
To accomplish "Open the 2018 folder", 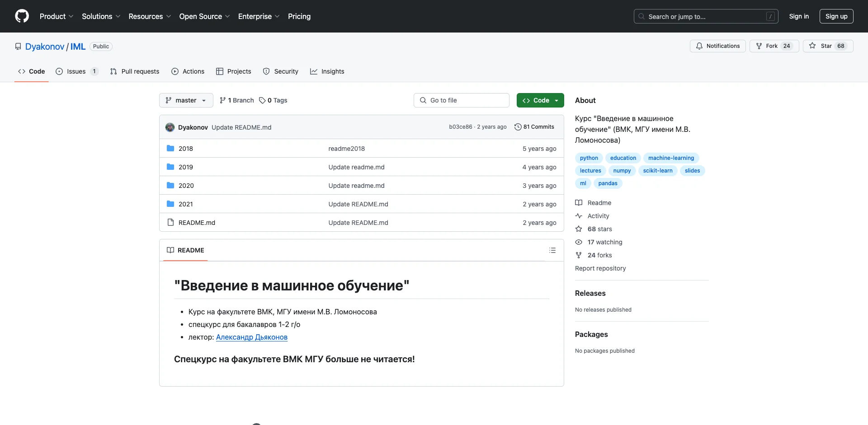I will [x=186, y=149].
